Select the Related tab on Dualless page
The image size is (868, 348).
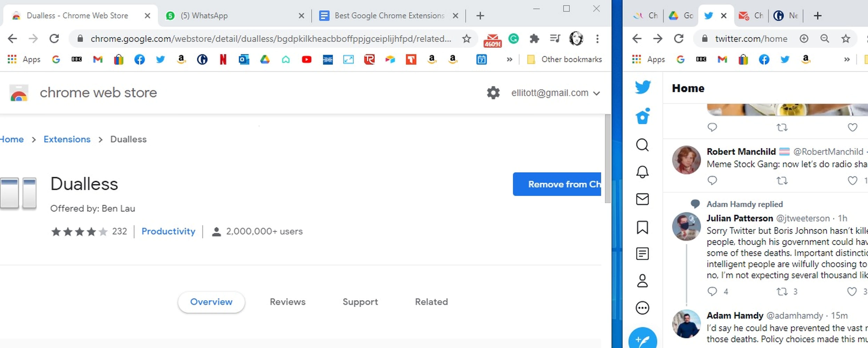click(x=431, y=301)
